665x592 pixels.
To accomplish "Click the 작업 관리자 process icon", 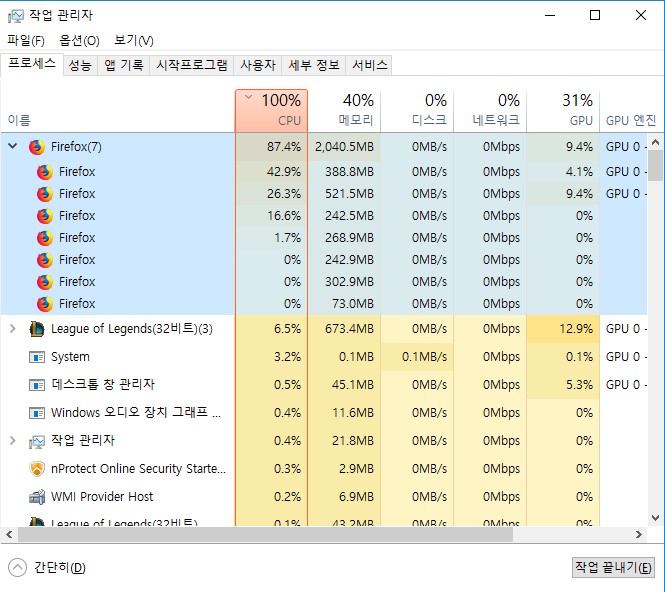I will pos(37,441).
